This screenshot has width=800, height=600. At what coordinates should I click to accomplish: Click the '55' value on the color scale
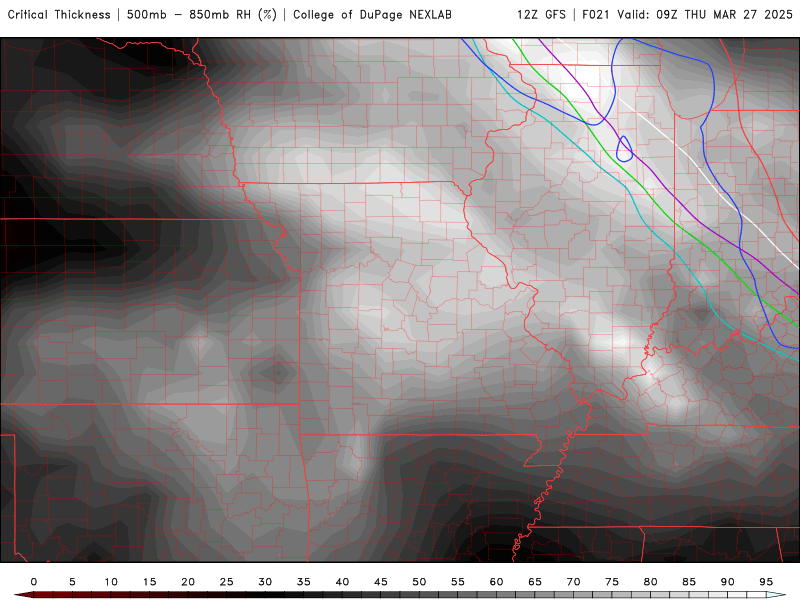click(458, 582)
